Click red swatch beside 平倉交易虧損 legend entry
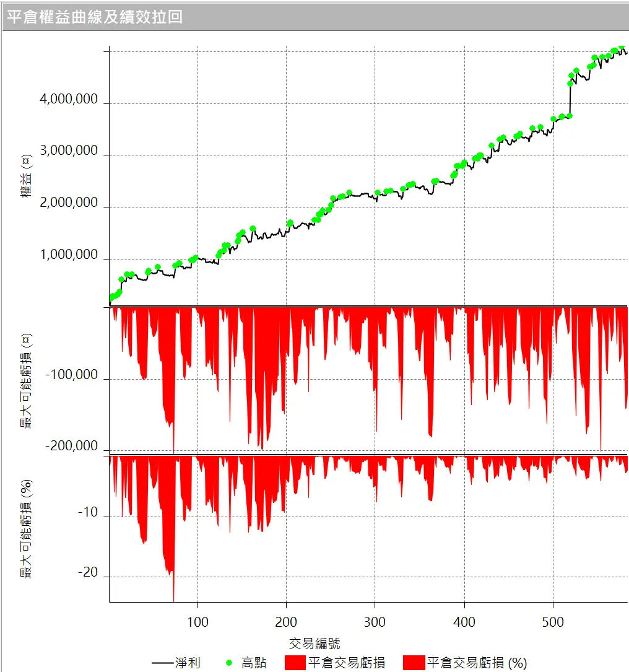Viewport: 629px width, 672px height. point(296,663)
